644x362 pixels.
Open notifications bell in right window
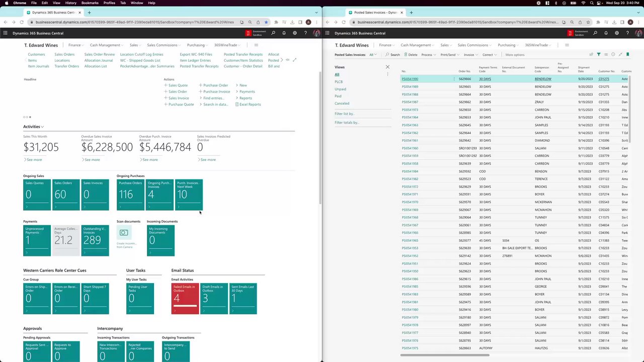pos(606,33)
